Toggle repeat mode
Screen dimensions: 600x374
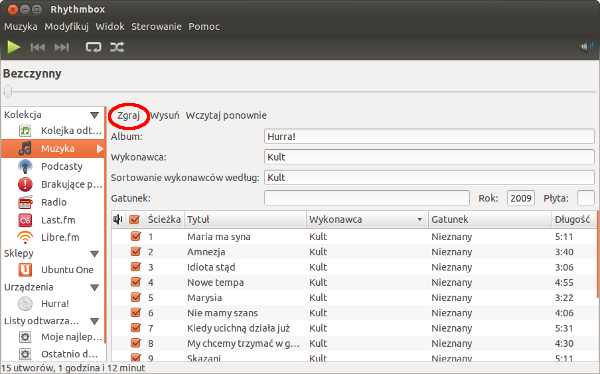(x=93, y=47)
